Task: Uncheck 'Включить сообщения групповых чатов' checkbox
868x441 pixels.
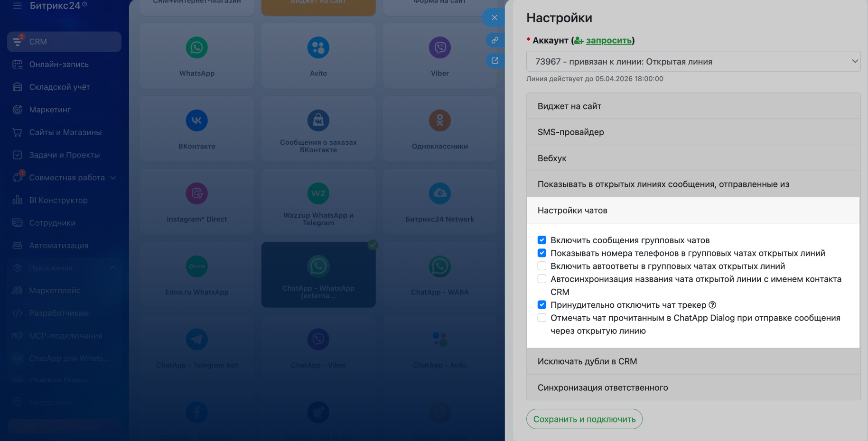Action: pos(541,240)
